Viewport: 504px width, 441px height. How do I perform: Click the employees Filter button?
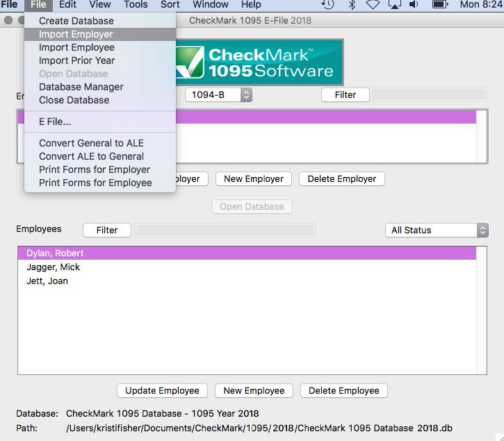click(107, 230)
